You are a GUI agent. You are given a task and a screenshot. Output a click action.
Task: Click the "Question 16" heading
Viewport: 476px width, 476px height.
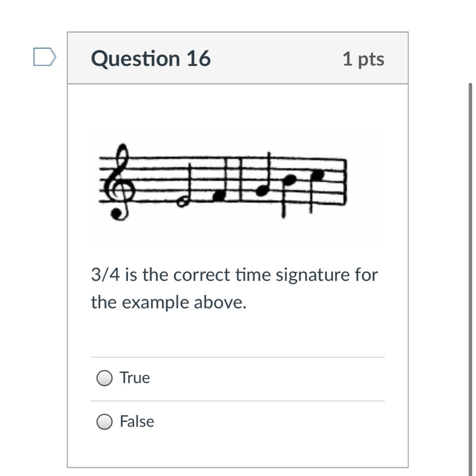[x=151, y=58]
